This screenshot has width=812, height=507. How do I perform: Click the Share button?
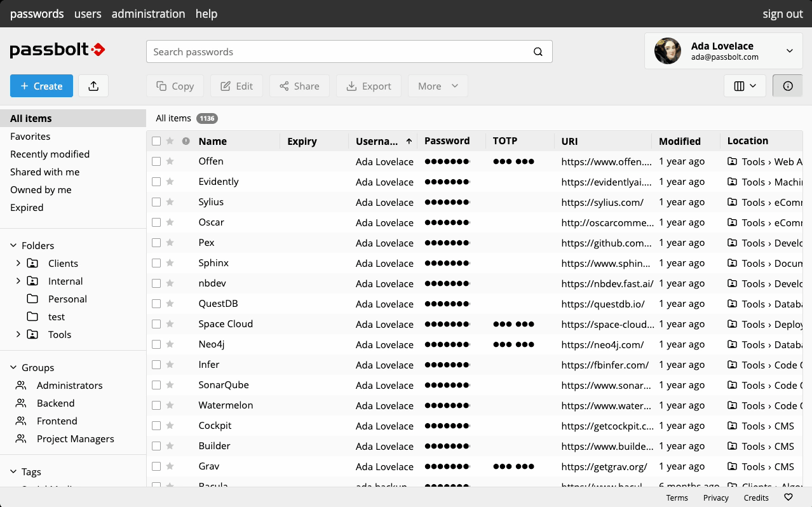tap(299, 86)
